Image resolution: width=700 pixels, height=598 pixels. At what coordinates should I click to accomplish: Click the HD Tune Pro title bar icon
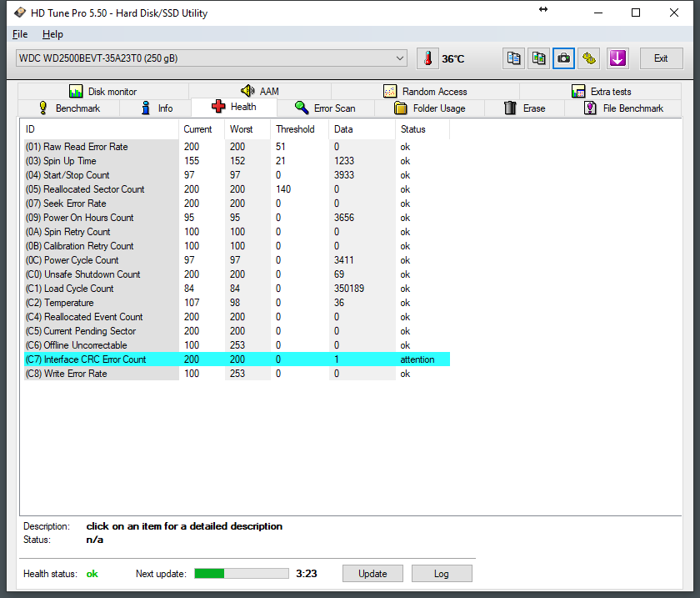tap(20, 13)
